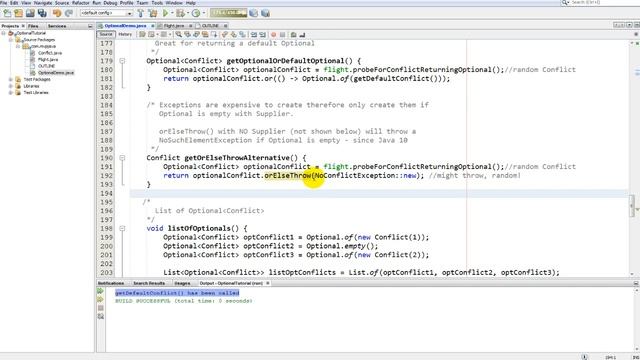The image size is (640, 360).
Task: Click the Search input field at top right
Action: point(600,2)
